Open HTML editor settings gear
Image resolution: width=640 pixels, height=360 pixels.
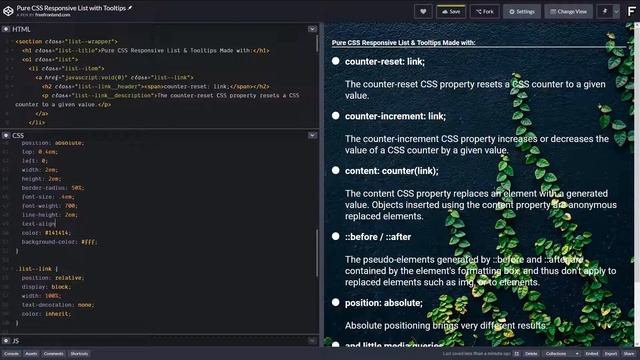(6, 29)
